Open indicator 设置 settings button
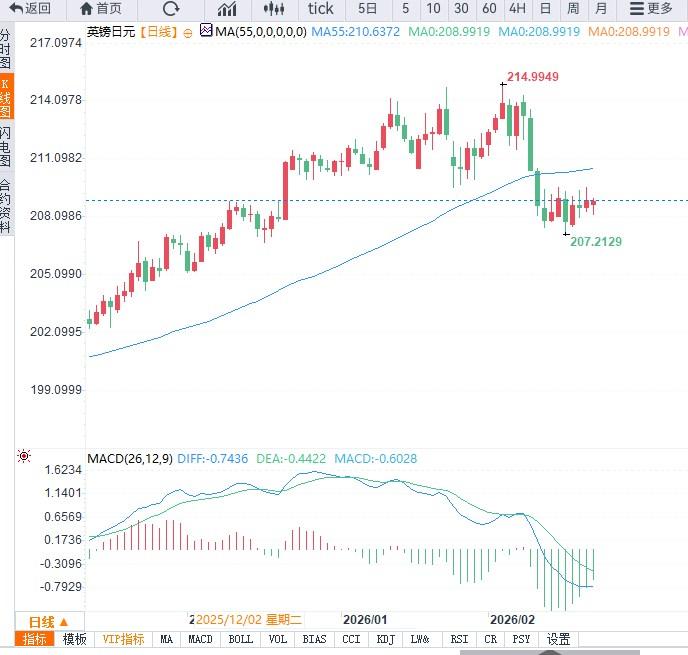The height and width of the screenshot is (655, 688). point(558,640)
